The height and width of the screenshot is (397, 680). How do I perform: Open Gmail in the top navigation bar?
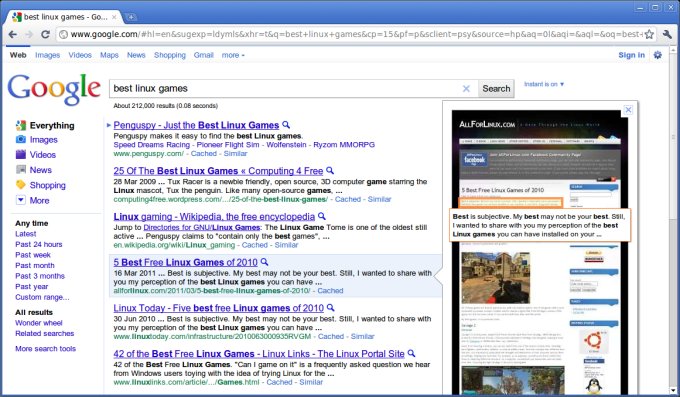pyautogui.click(x=204, y=55)
